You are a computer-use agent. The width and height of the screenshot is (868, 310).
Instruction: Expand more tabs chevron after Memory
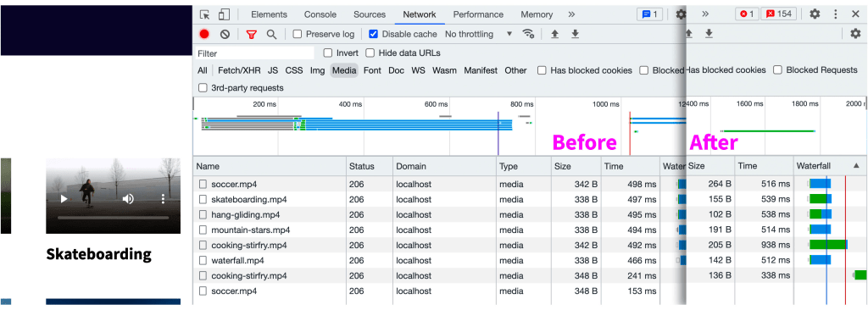pyautogui.click(x=571, y=14)
